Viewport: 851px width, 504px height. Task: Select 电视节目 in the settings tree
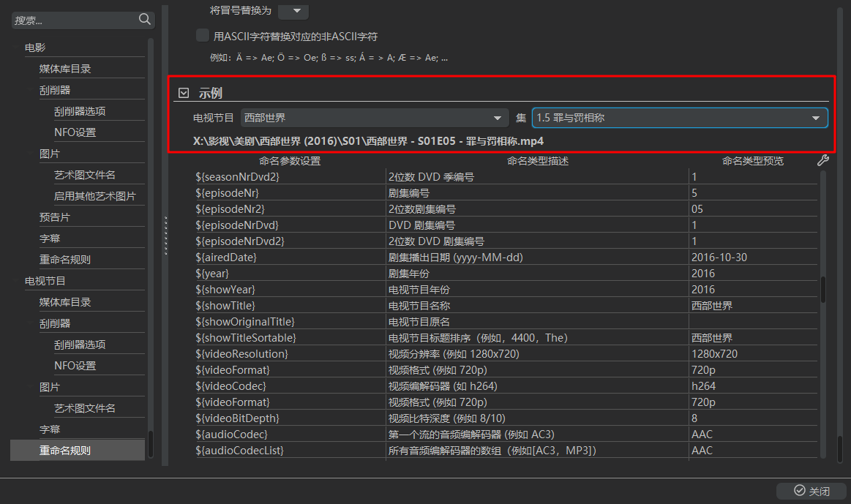tap(45, 281)
